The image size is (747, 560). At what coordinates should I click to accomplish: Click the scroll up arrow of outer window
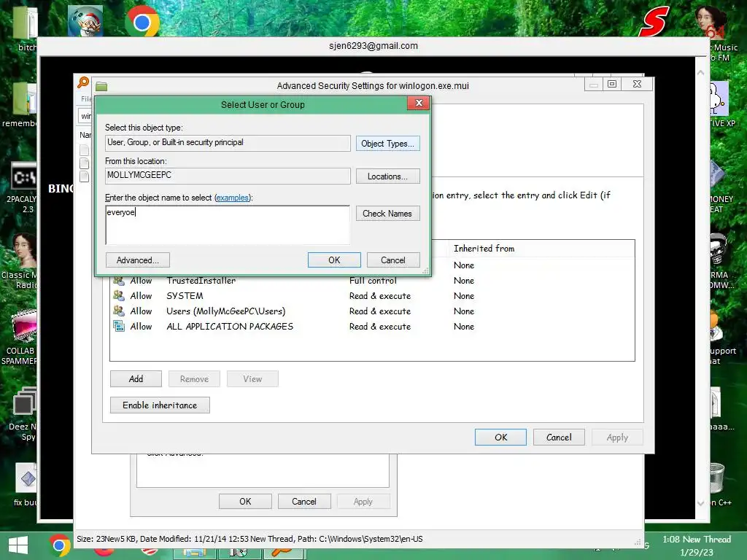coord(701,73)
